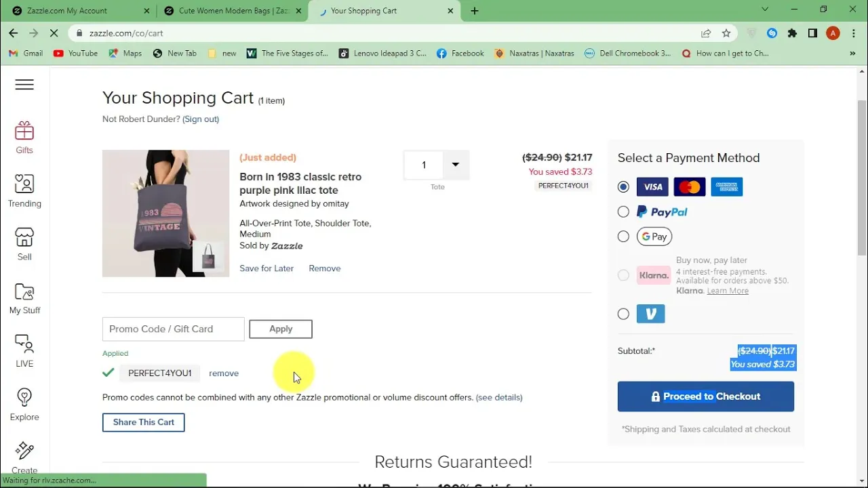Select credit card payment method
The width and height of the screenshot is (868, 488).
point(623,187)
